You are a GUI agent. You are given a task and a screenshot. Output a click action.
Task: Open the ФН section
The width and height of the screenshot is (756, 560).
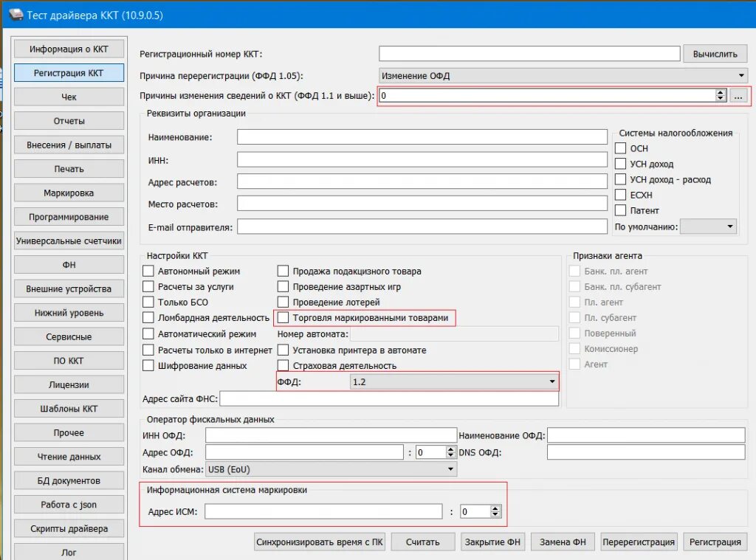[x=69, y=265]
